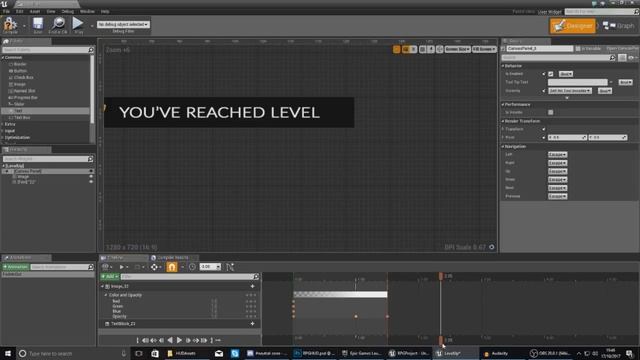The width and height of the screenshot is (640, 360).
Task: Click the Play toolbar icon
Action: coord(78,25)
